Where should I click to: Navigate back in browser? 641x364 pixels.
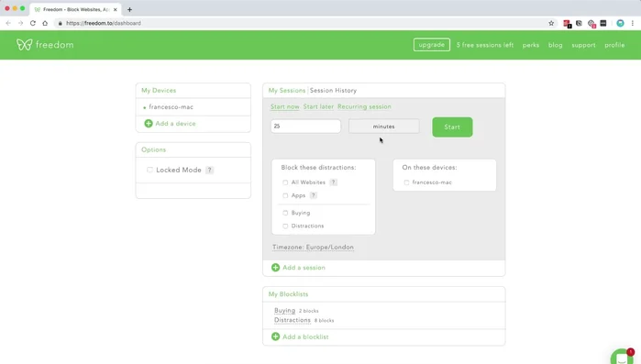8,23
